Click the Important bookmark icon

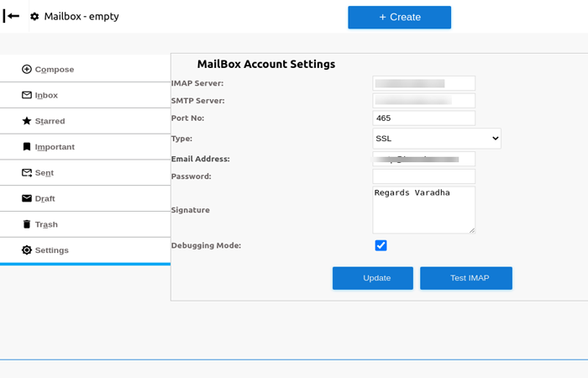27,147
